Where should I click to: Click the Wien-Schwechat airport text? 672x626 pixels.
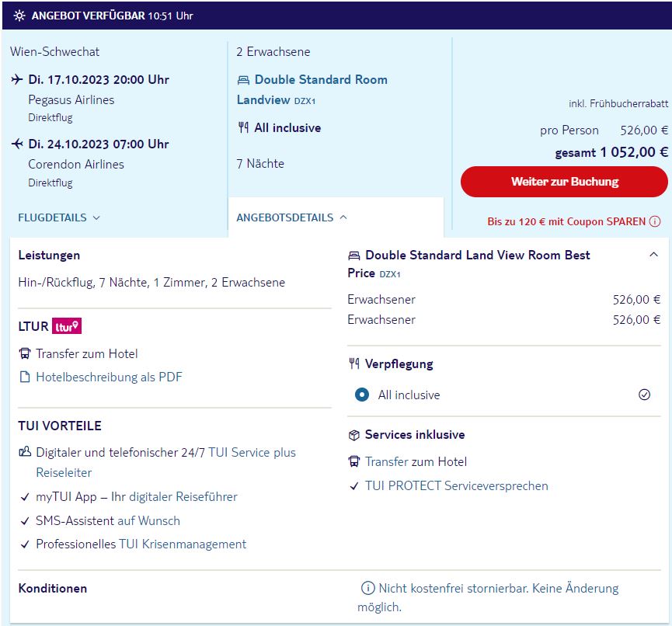pos(55,52)
